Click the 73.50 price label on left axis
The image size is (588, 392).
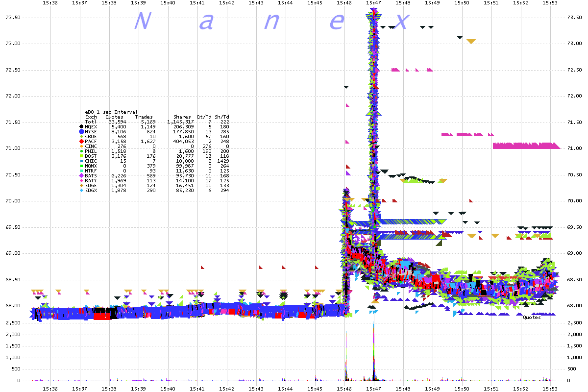point(12,18)
